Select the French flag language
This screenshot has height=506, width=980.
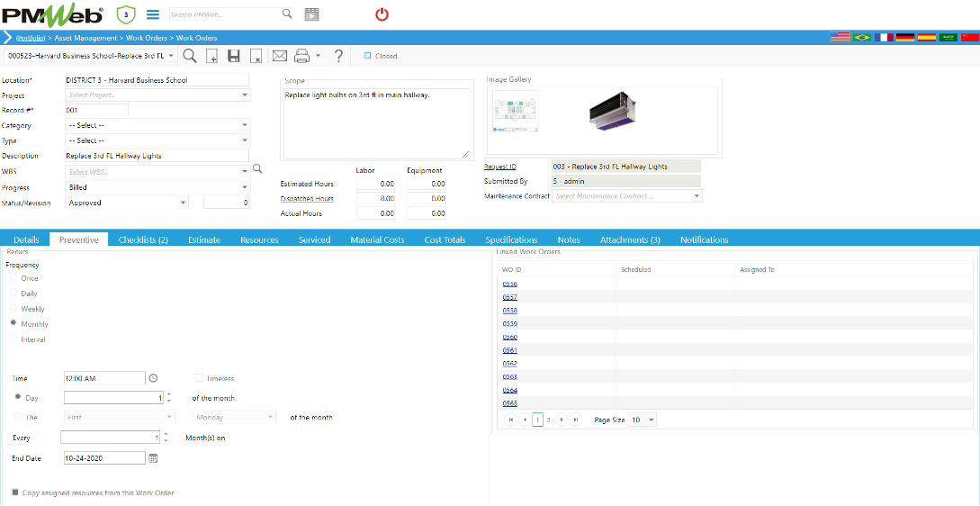884,38
